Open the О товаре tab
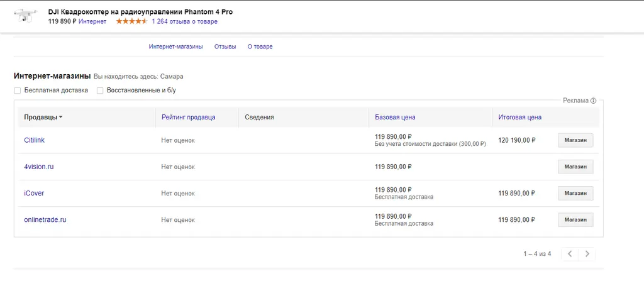 point(260,47)
